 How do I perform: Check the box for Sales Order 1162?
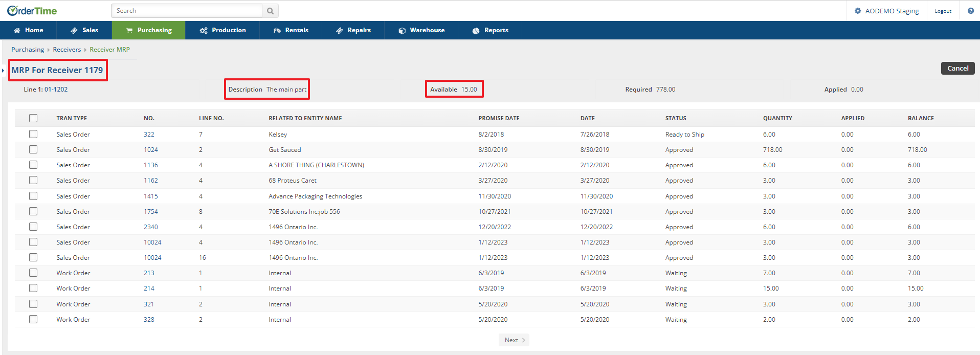tap(33, 180)
